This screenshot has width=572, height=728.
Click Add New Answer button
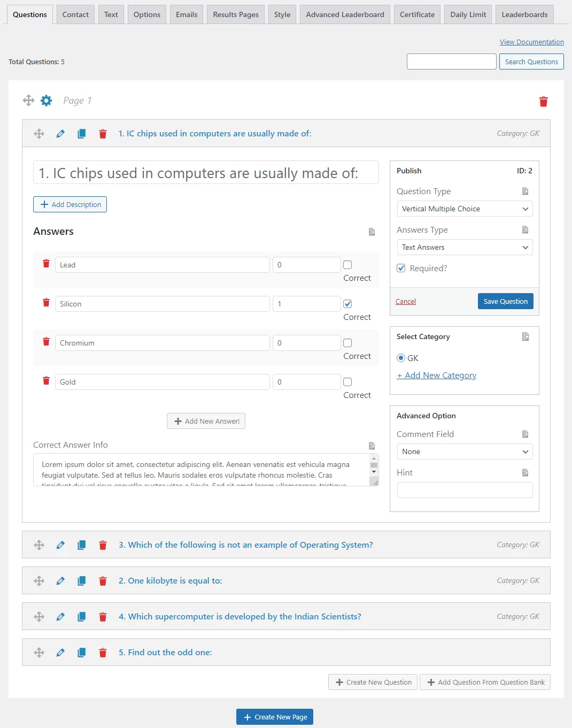click(206, 421)
